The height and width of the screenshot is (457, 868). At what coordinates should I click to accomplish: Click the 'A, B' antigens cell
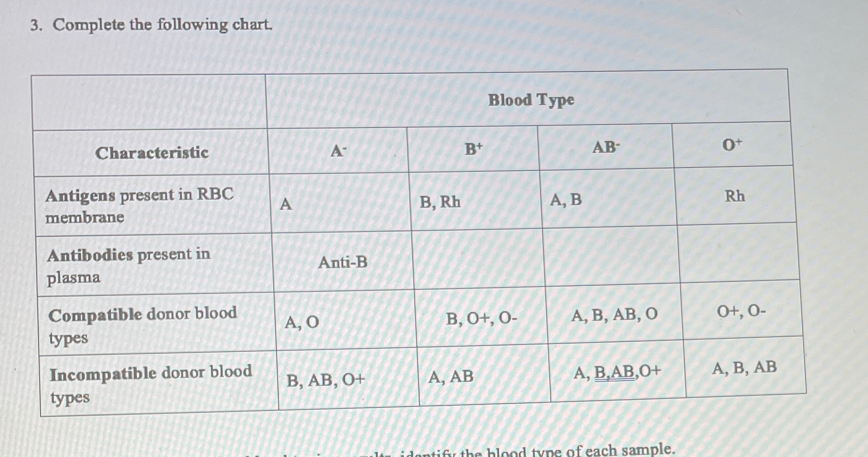click(608, 198)
